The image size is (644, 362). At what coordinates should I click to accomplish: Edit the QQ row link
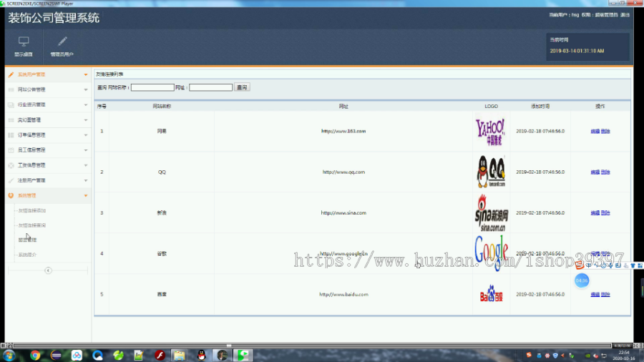click(x=595, y=172)
